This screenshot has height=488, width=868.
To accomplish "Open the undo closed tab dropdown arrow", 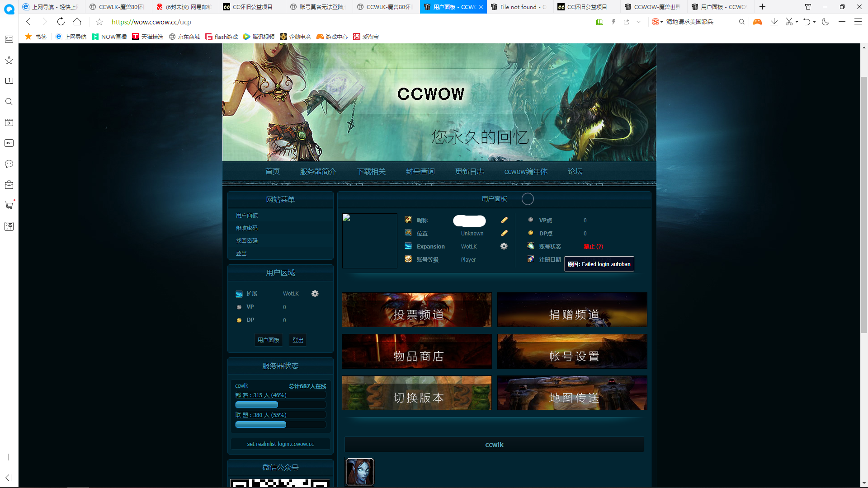I will (815, 22).
